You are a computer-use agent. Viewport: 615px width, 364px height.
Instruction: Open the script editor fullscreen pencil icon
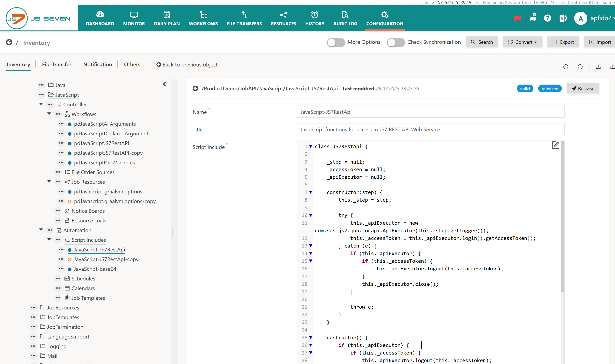555,145
